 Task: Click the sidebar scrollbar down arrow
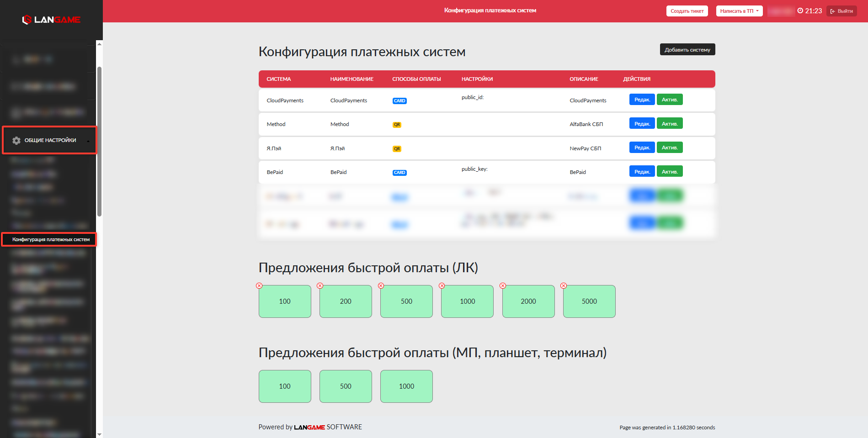(99, 434)
